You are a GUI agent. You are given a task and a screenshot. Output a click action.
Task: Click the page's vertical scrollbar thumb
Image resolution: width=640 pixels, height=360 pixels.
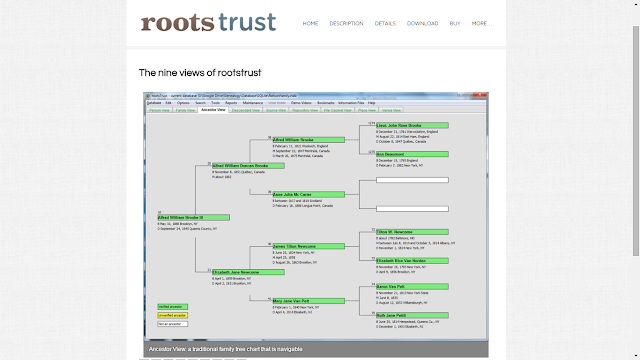(x=636, y=141)
